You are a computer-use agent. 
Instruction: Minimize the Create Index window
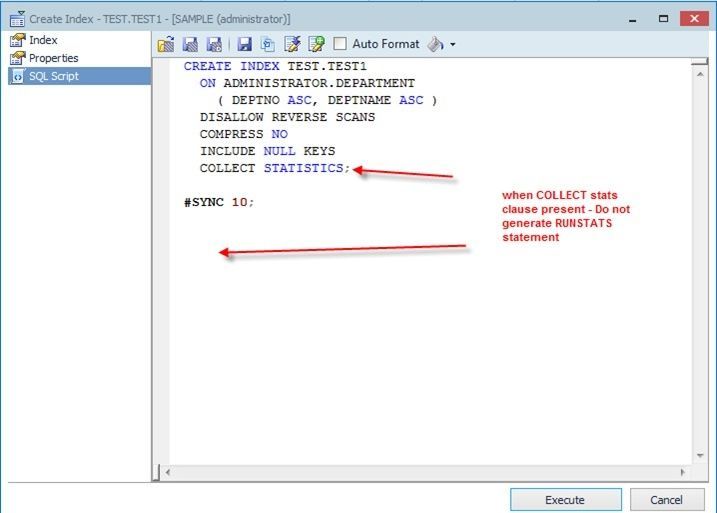click(x=633, y=19)
